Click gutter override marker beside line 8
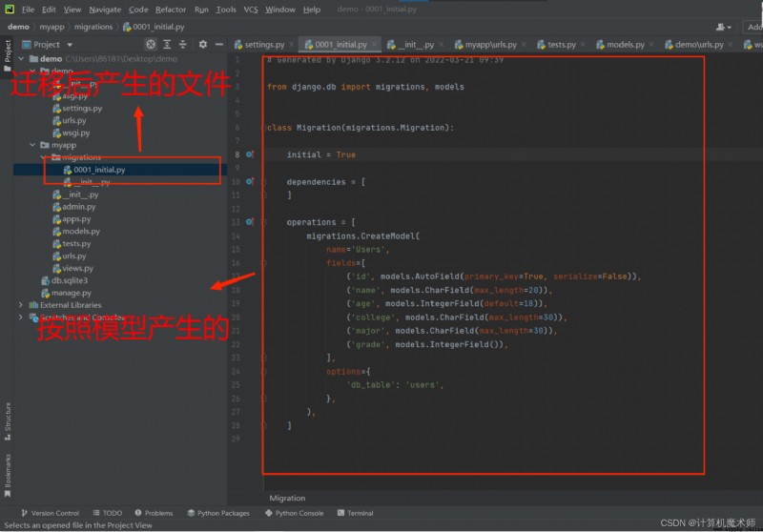This screenshot has width=763, height=532. (250, 154)
